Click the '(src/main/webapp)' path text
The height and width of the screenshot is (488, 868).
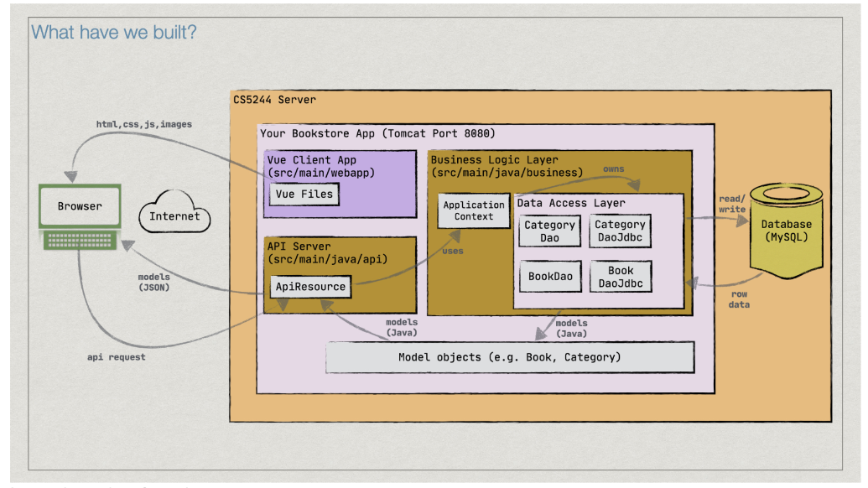coord(321,173)
